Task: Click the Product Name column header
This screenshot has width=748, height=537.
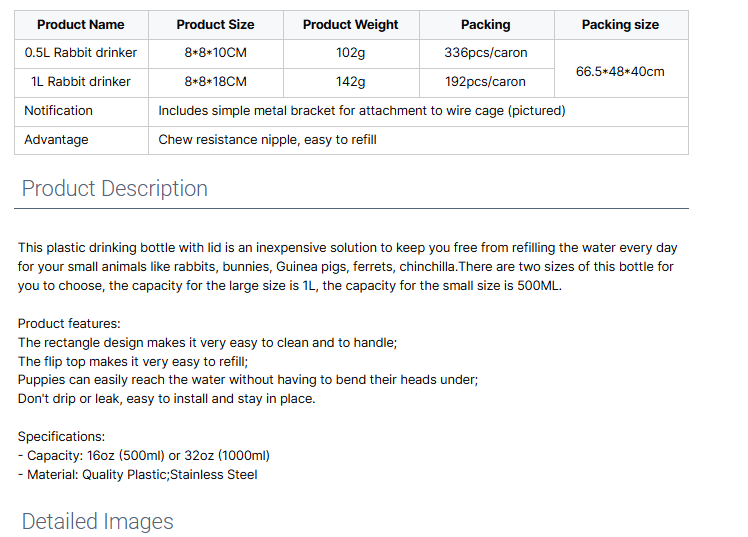Action: click(x=81, y=25)
